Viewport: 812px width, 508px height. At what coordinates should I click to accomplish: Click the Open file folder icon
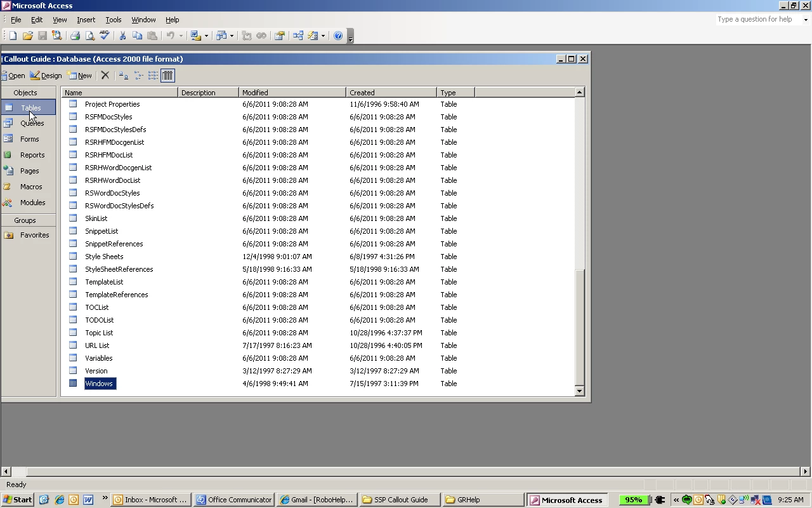pyautogui.click(x=27, y=36)
